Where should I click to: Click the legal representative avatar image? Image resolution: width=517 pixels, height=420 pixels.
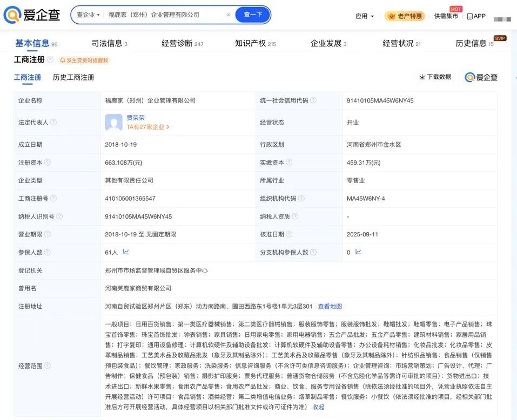pos(113,123)
